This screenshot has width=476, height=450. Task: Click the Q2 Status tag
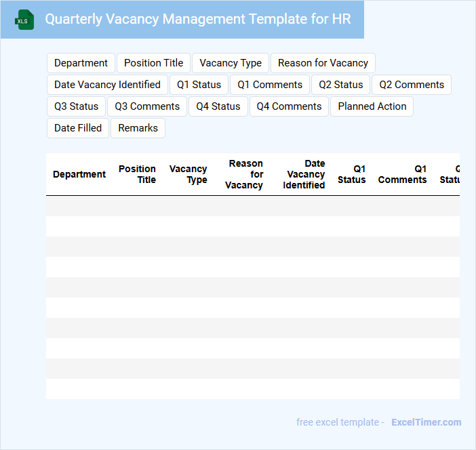click(341, 85)
